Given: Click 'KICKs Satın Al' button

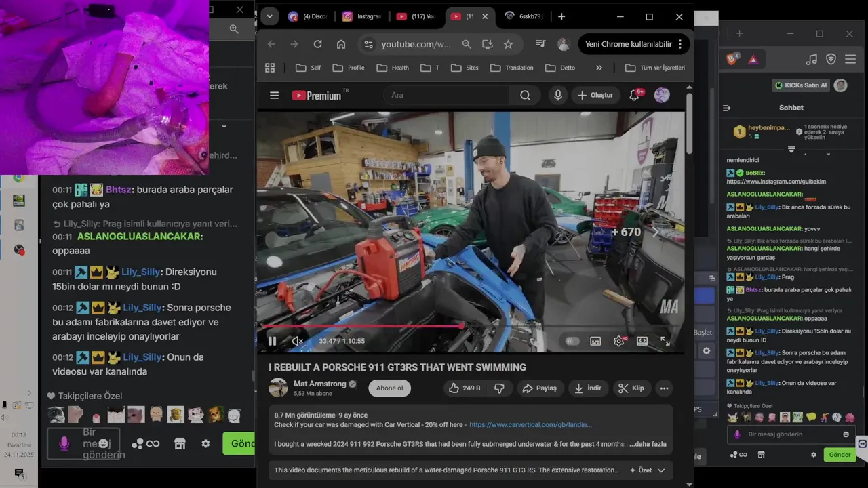Looking at the screenshot, I should 802,85.
